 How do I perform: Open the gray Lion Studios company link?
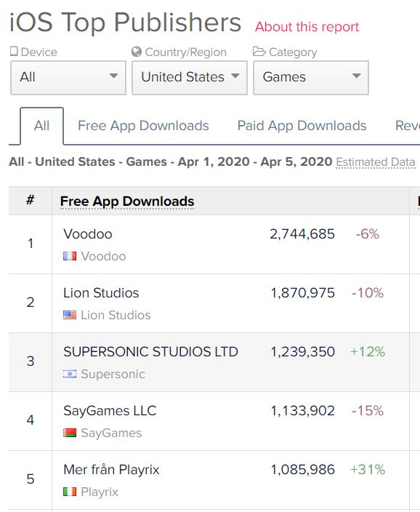click(x=116, y=315)
